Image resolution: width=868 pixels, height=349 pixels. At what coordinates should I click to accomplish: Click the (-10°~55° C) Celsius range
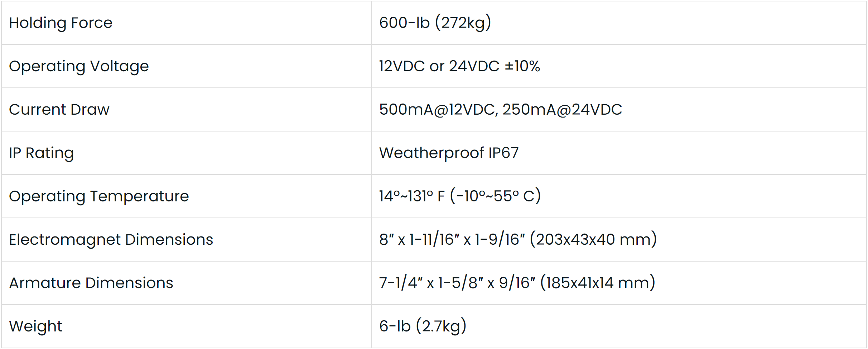point(496,196)
